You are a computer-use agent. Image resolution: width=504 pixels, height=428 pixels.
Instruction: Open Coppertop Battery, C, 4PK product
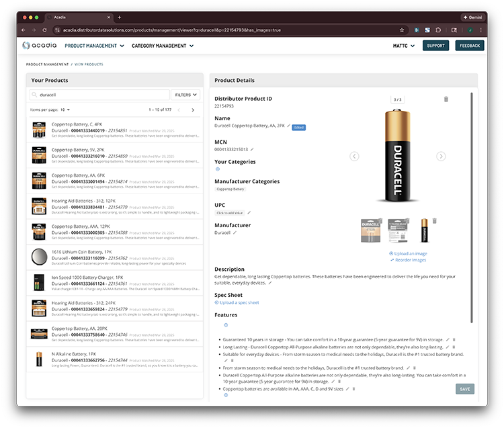[114, 130]
